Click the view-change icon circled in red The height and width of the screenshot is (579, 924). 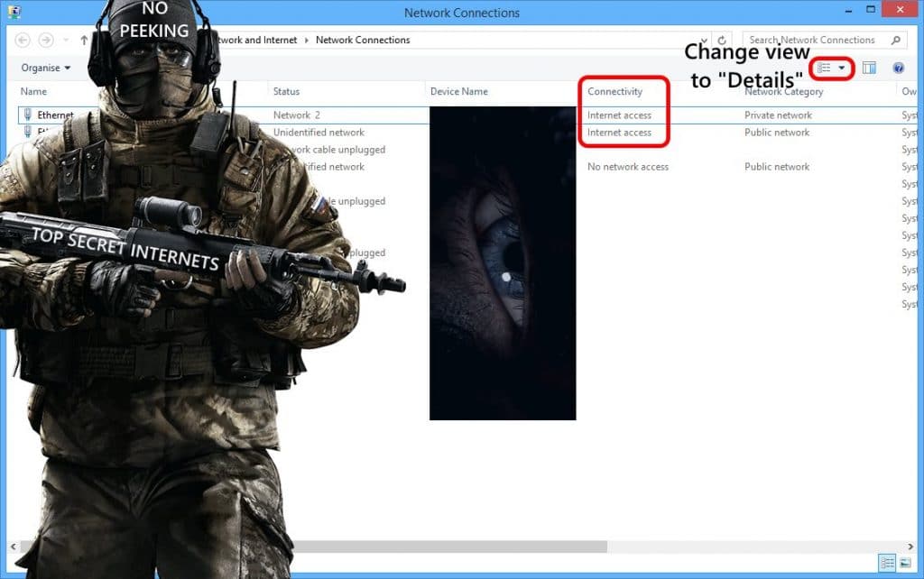pos(825,68)
